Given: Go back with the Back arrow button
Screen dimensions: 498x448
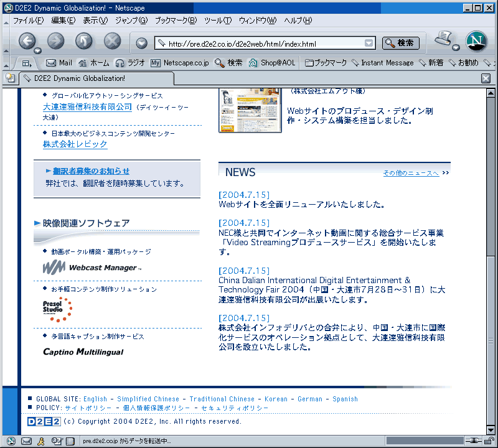Looking at the screenshot, I should click(x=27, y=41).
